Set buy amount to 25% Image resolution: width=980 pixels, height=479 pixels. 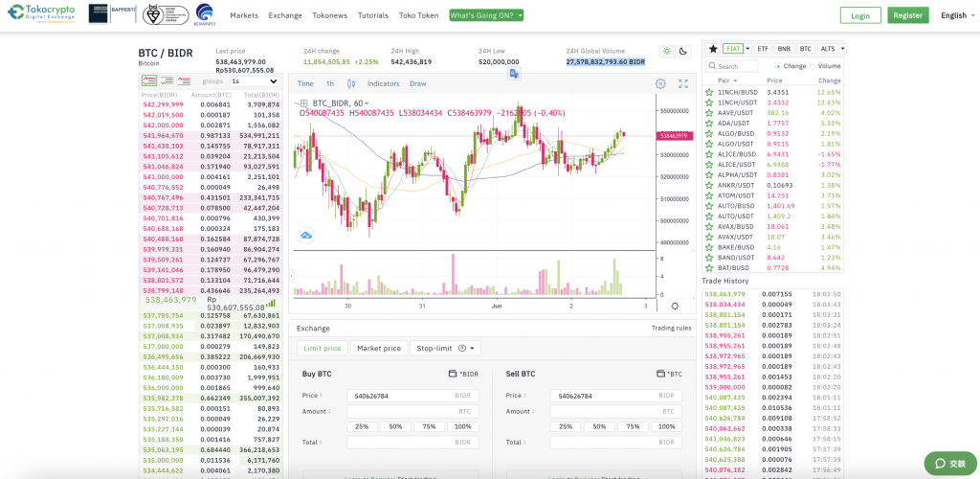coord(362,426)
